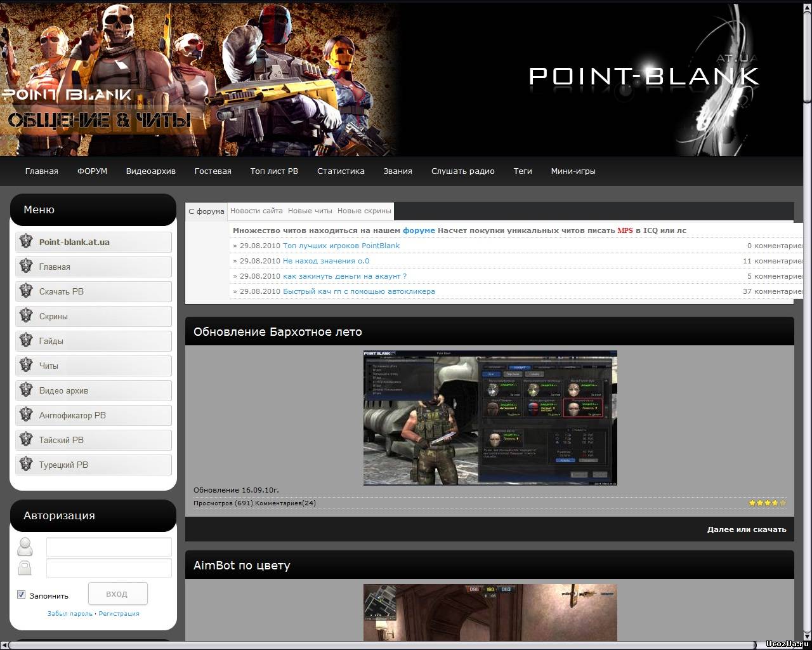
Task: Click the Бархотное лето post screenshot
Action: (490, 418)
